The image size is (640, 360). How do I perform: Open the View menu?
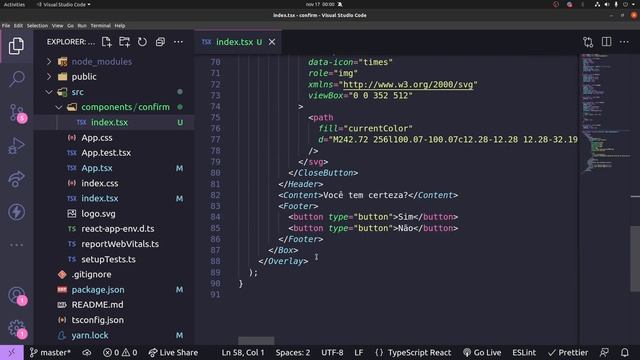coord(57,25)
